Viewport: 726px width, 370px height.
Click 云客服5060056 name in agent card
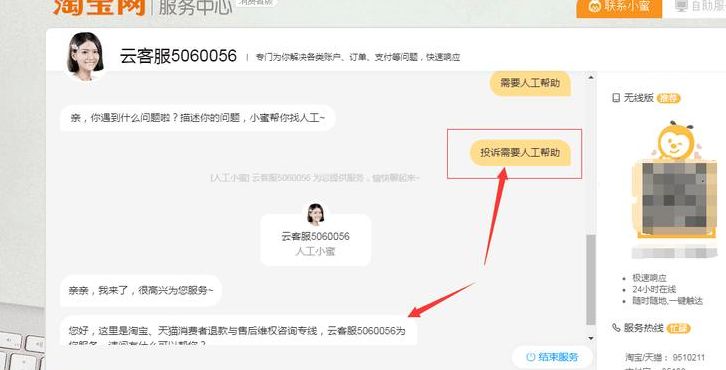[x=315, y=237]
